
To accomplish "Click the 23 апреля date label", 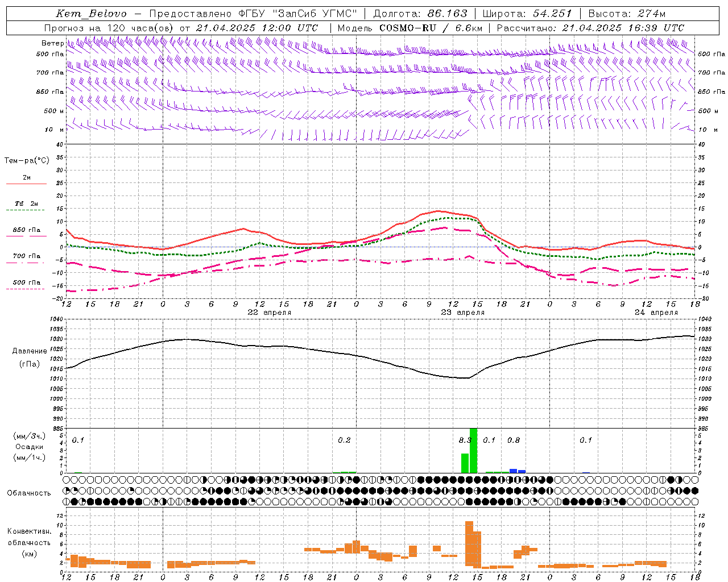I will coord(462,313).
